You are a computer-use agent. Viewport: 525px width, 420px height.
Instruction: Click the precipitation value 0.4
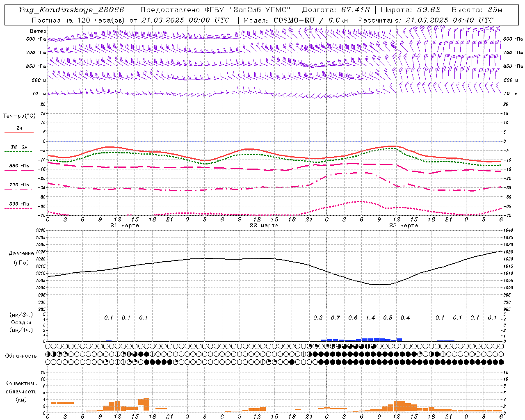coord(405,318)
